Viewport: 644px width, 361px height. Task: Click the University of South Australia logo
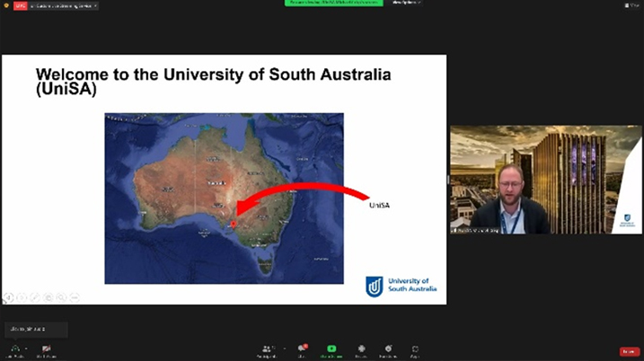pos(401,286)
